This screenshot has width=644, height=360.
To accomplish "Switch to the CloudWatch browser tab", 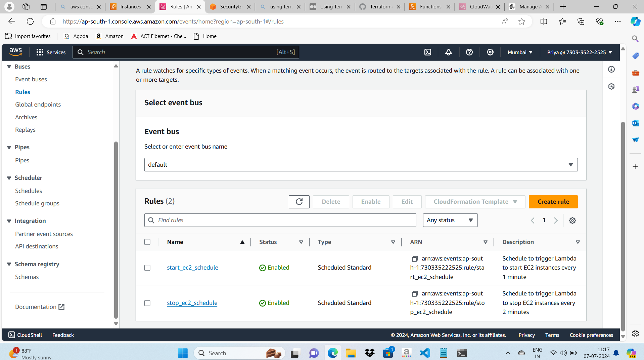I will 480,7.
